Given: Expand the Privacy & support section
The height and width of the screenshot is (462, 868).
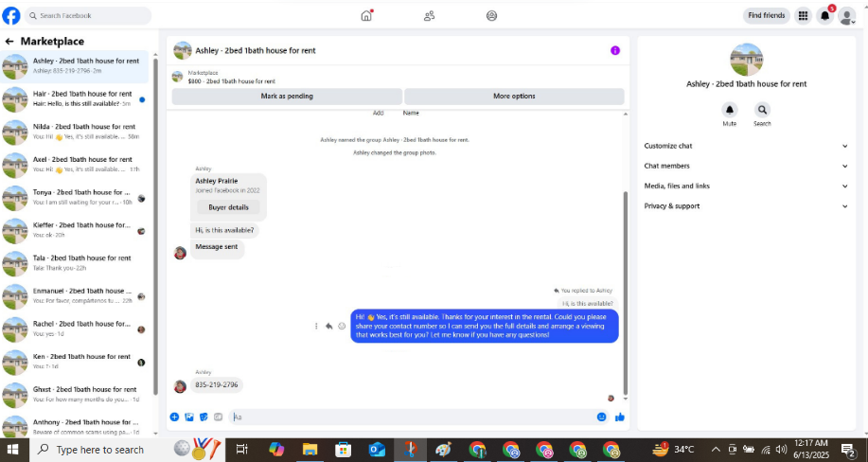Looking at the screenshot, I should [x=745, y=206].
